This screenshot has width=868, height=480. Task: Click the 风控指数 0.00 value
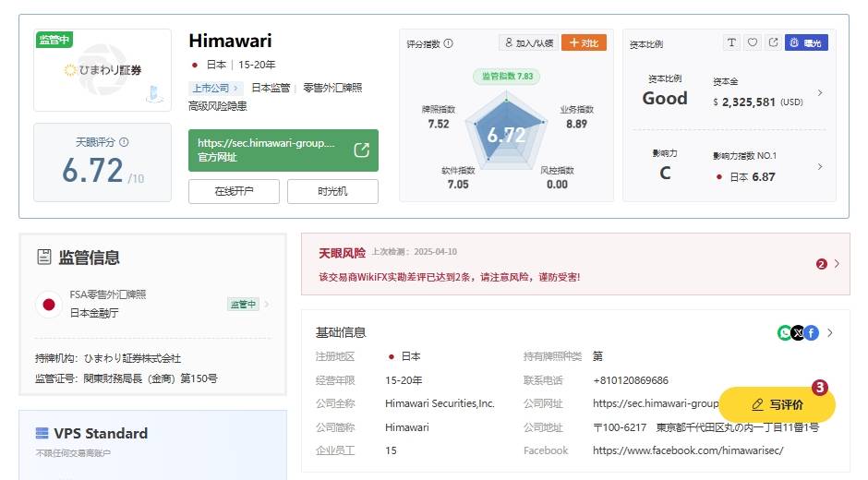tap(557, 185)
